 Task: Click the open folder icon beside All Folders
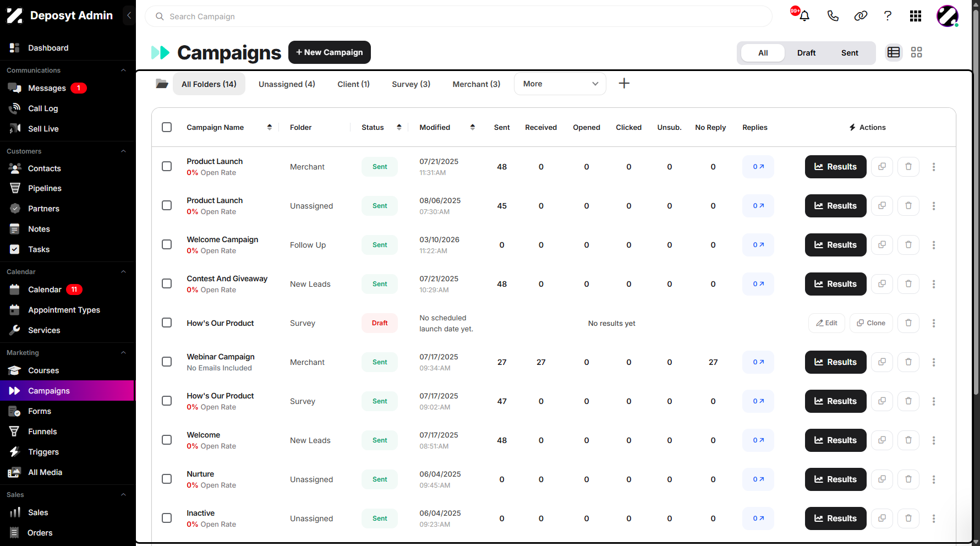click(x=162, y=84)
